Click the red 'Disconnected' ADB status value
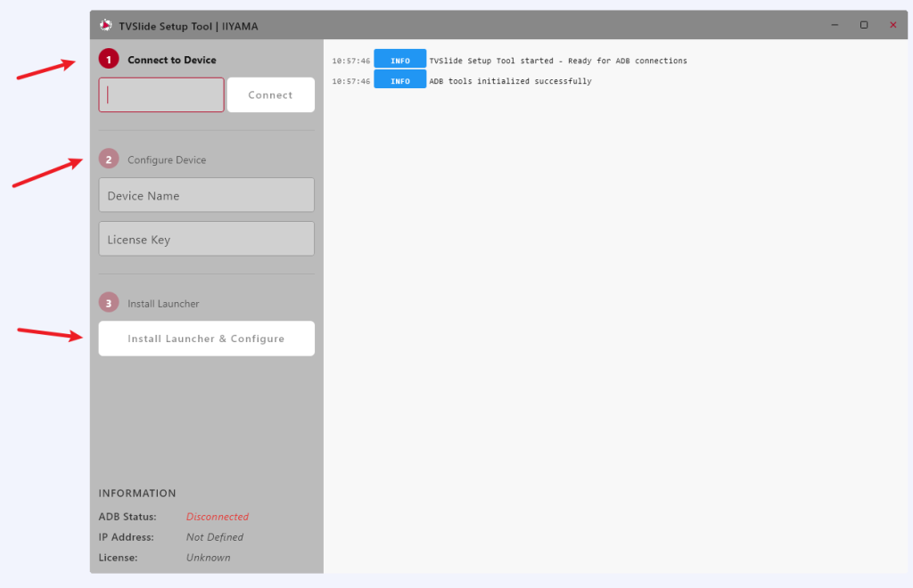Viewport: 913px width, 588px height. pyautogui.click(x=218, y=517)
